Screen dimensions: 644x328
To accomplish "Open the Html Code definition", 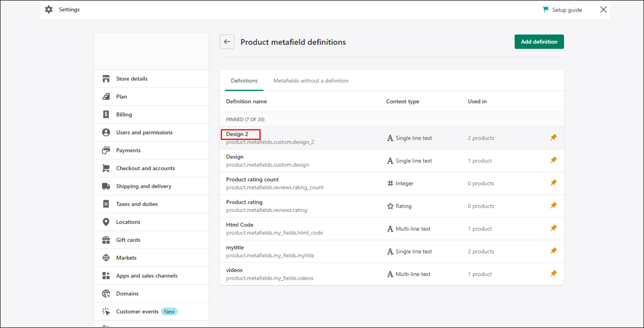I will click(x=392, y=228).
